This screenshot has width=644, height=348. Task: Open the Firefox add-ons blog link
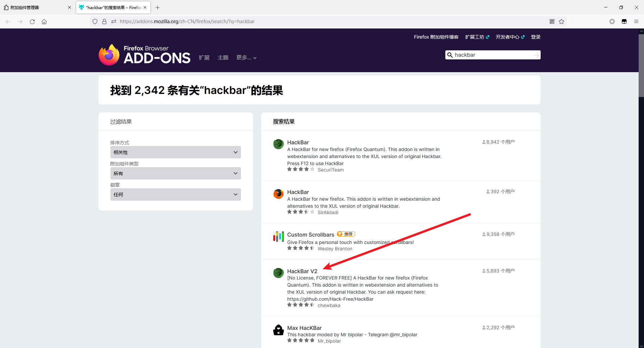(436, 37)
